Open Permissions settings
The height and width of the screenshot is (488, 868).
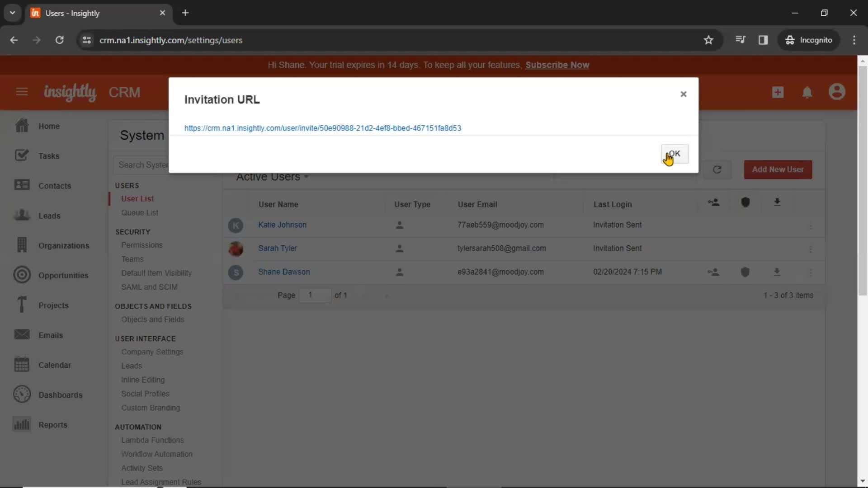[x=142, y=245]
